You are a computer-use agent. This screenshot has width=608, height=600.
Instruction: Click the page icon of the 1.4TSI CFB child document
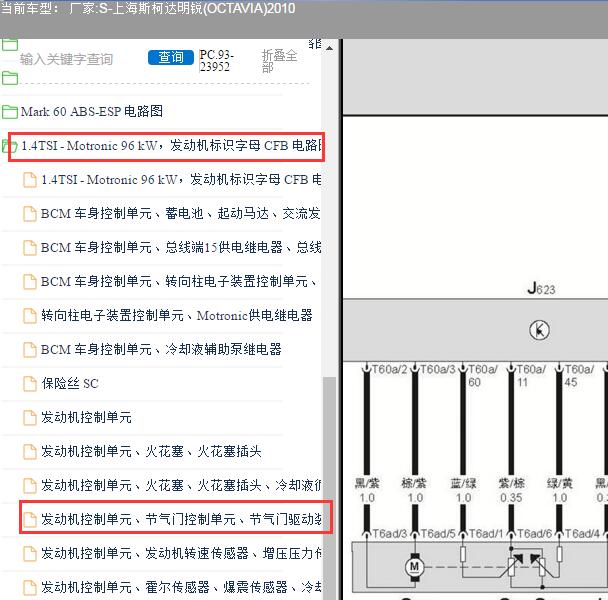30,180
